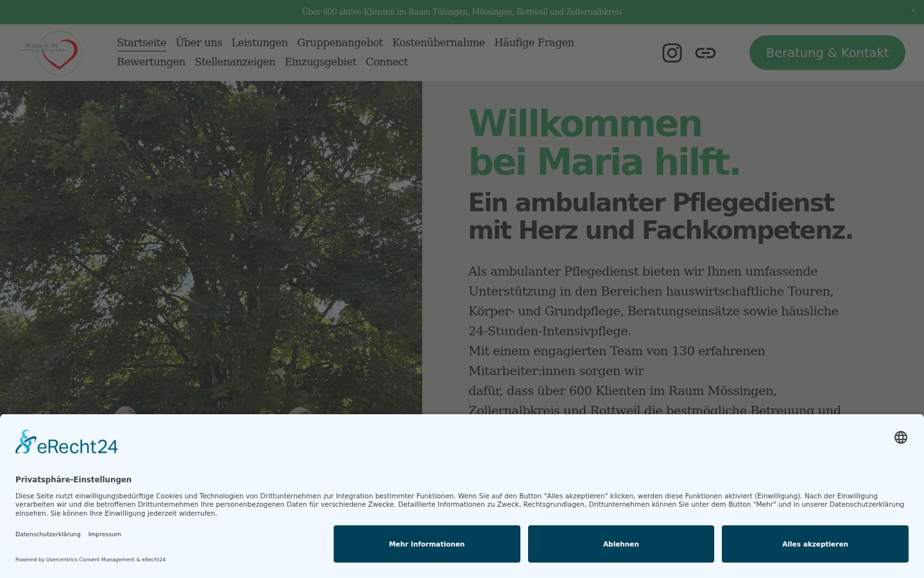Open language selection globe icon
The image size is (924, 578).
tap(901, 437)
